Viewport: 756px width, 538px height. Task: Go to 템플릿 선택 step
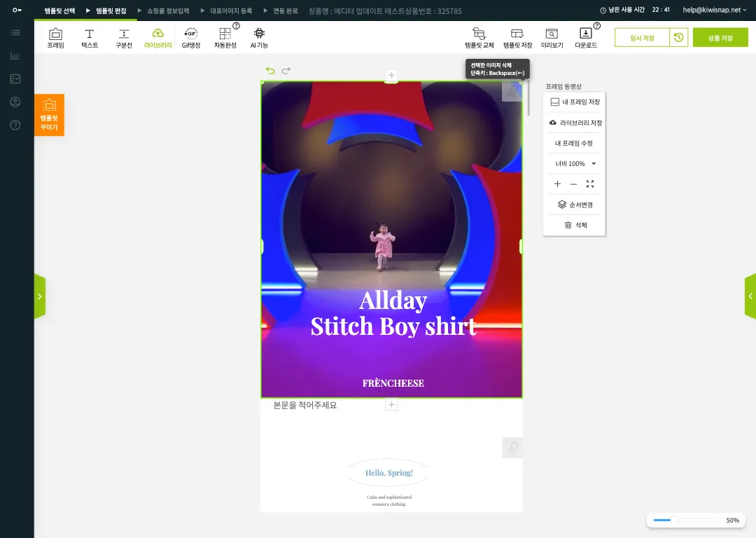tap(59, 11)
